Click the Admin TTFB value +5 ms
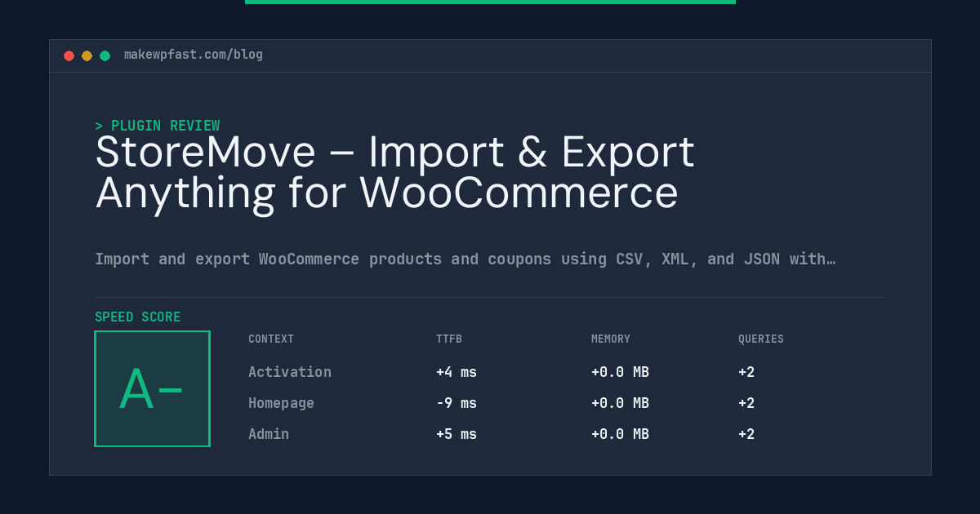Screen dimensions: 980x514 click(457, 434)
